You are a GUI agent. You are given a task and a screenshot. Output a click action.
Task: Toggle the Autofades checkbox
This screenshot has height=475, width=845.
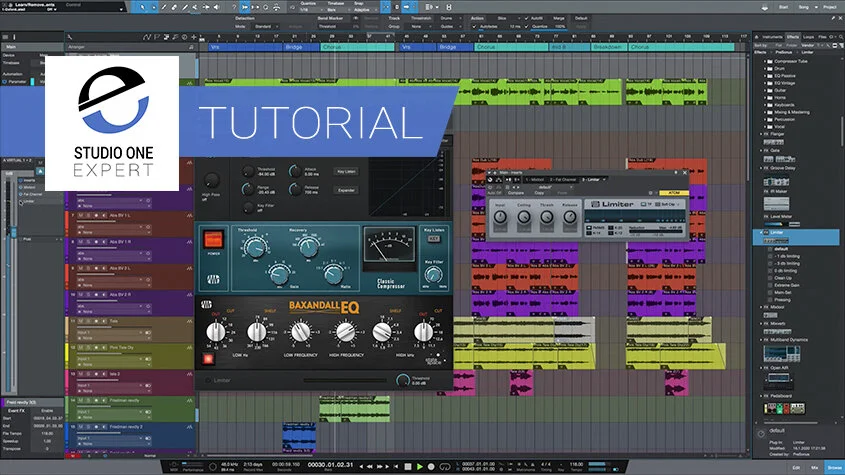475,26
